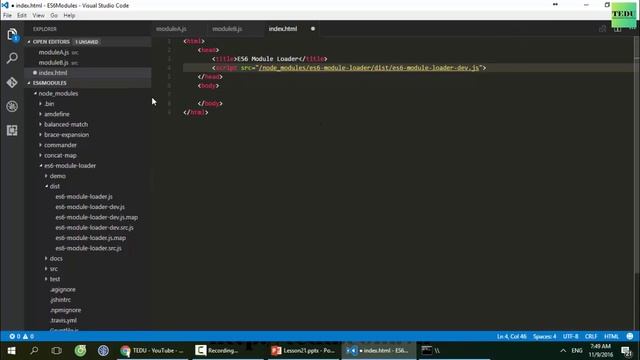The height and width of the screenshot is (360, 640).
Task: Switch to Lesson21.pptx PowerPoint in taskbar
Action: [x=304, y=351]
